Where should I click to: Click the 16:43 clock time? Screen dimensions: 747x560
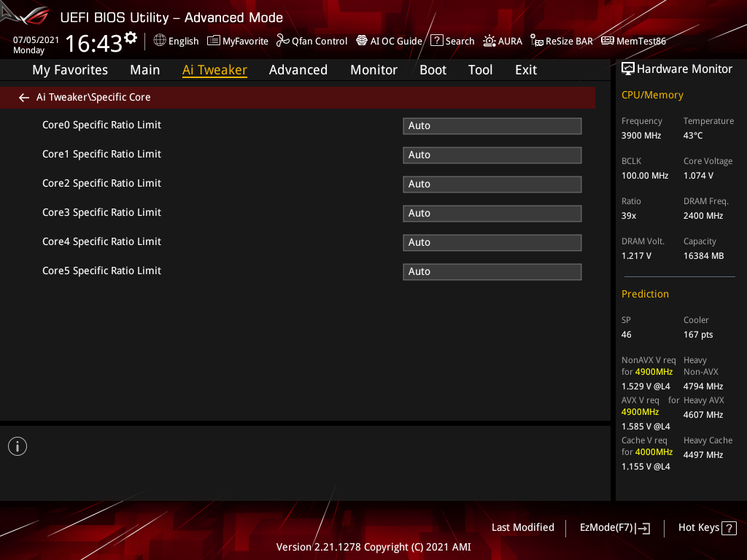click(94, 44)
